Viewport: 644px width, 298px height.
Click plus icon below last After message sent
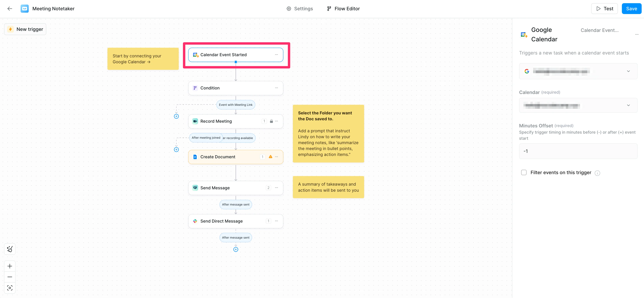click(235, 250)
